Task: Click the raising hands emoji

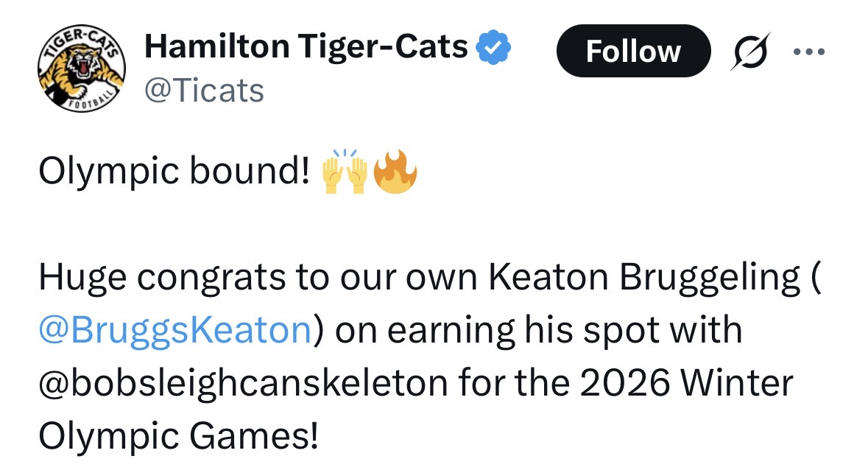Action: tap(345, 173)
